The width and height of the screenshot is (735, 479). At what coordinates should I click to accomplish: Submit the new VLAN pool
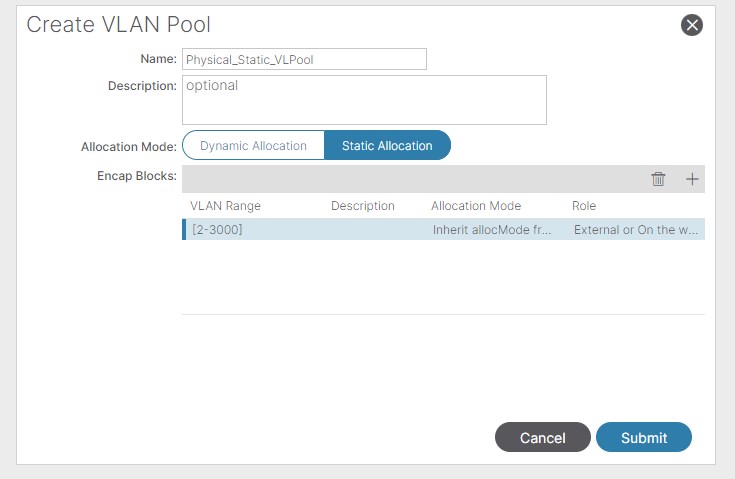pyautogui.click(x=644, y=438)
